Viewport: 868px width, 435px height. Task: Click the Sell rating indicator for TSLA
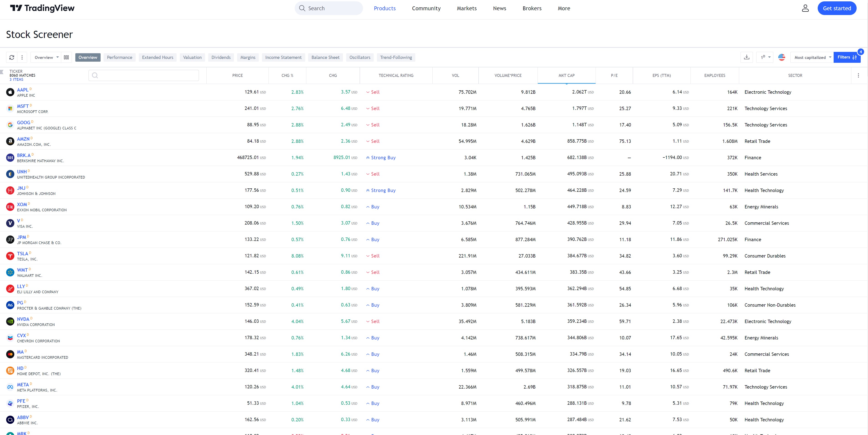[372, 256]
